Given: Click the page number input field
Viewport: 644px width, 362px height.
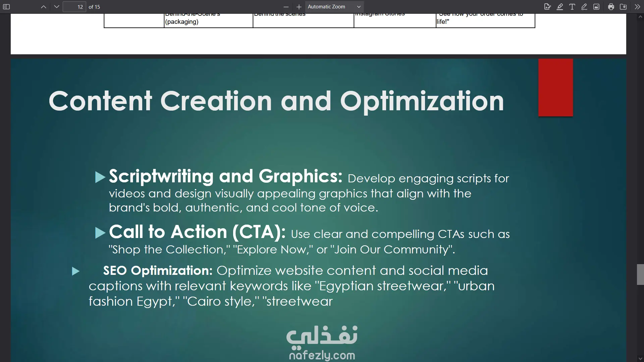Looking at the screenshot, I should coord(74,7).
